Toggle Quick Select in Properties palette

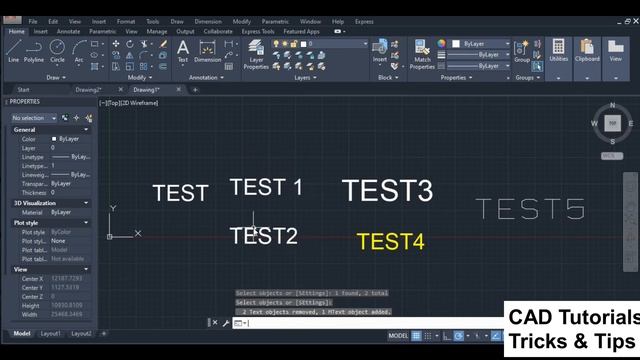[89, 118]
